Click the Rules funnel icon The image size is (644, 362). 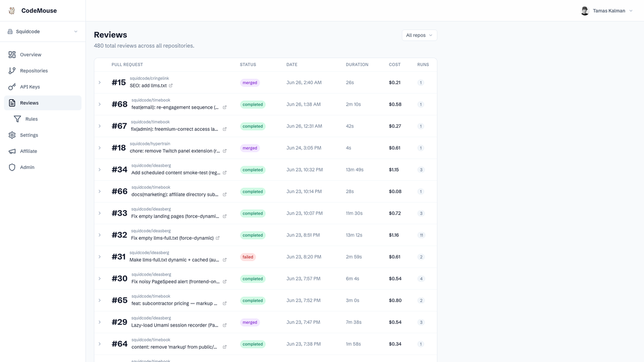[x=17, y=119]
